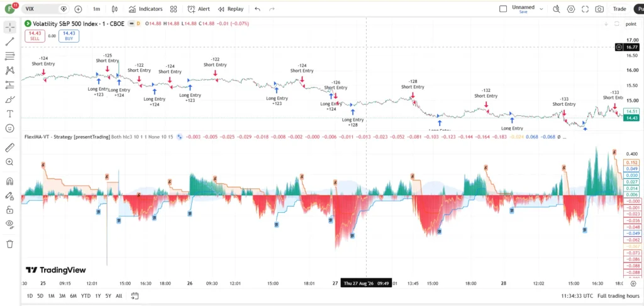Open the quick search icon
The height and width of the screenshot is (306, 644).
pyautogui.click(x=556, y=9)
